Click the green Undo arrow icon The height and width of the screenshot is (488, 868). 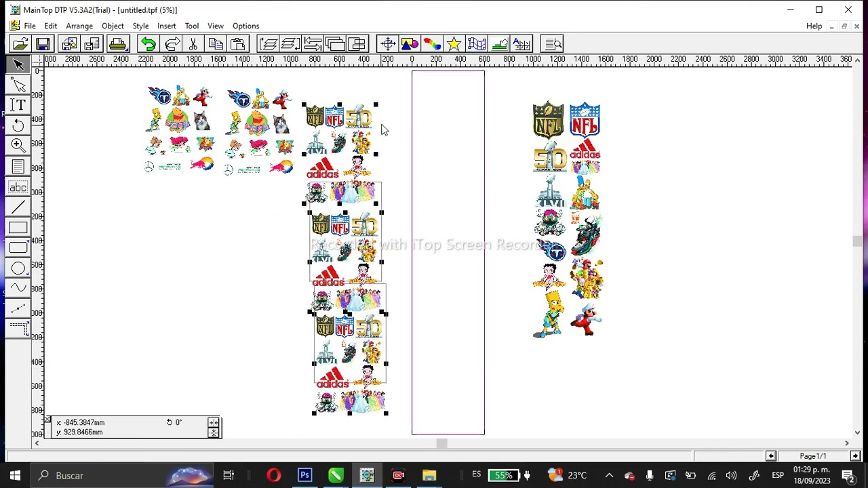click(148, 45)
